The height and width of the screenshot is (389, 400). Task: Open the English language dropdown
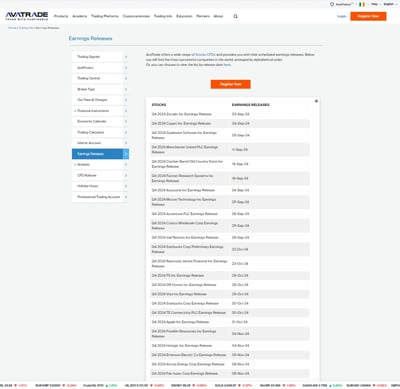point(390,4)
